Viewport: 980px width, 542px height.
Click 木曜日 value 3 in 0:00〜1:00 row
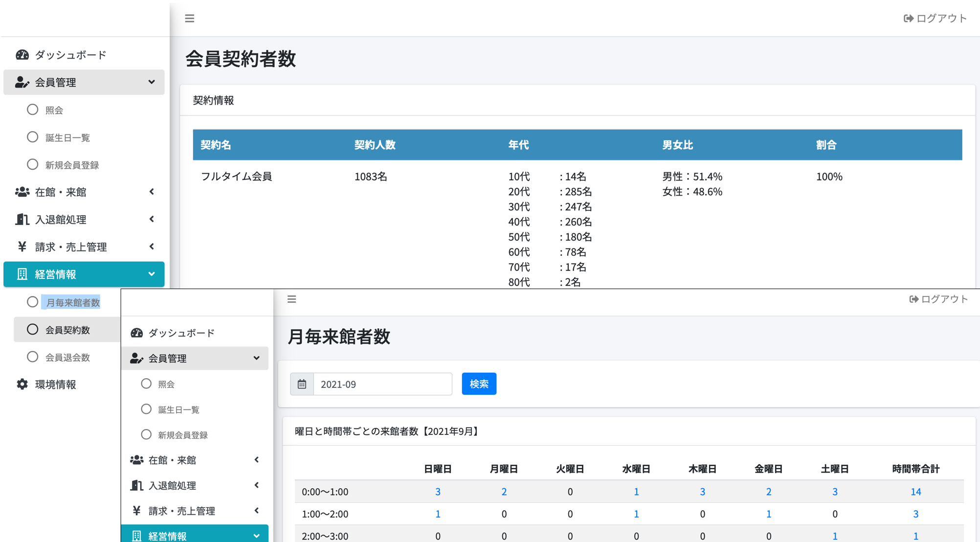click(702, 492)
